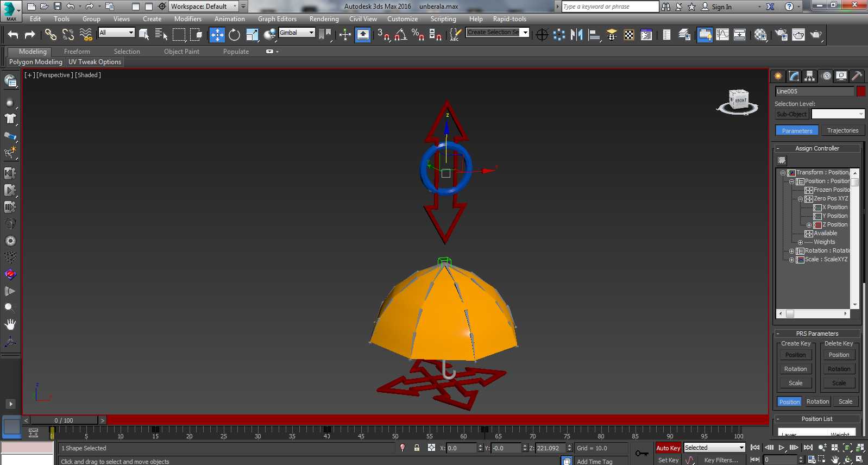Open the Animation menu
The image size is (868, 465).
click(x=230, y=19)
